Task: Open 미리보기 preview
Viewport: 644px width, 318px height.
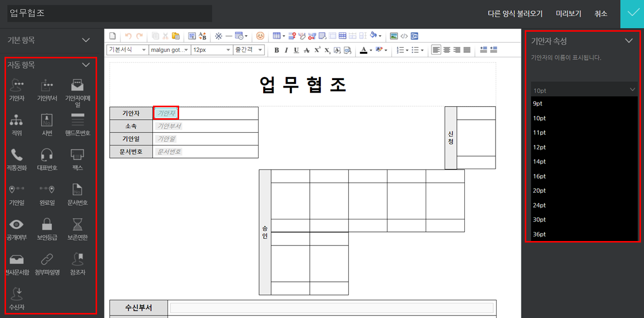Action: (568, 14)
